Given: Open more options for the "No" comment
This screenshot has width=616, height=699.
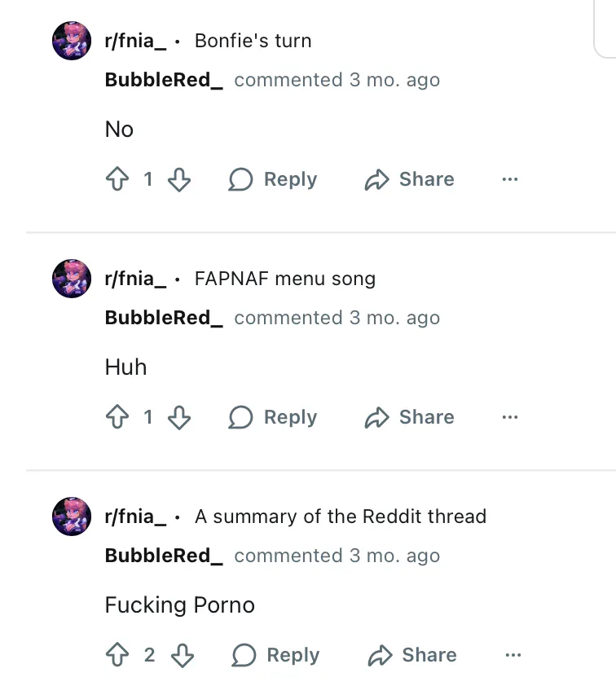Looking at the screenshot, I should (510, 179).
